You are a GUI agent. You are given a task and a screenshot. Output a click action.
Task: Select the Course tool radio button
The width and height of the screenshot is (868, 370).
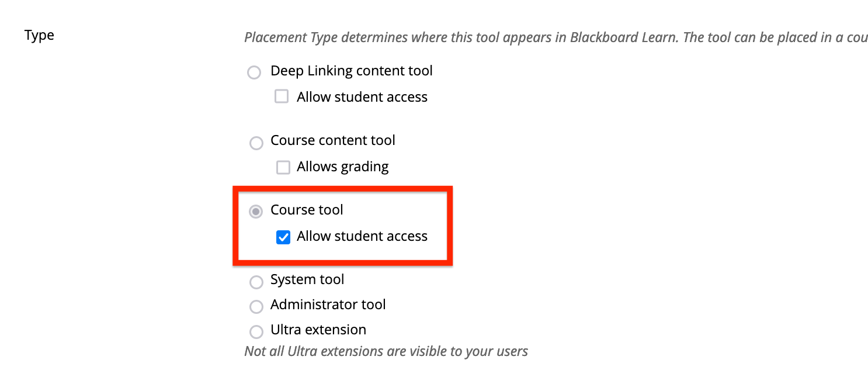click(256, 212)
